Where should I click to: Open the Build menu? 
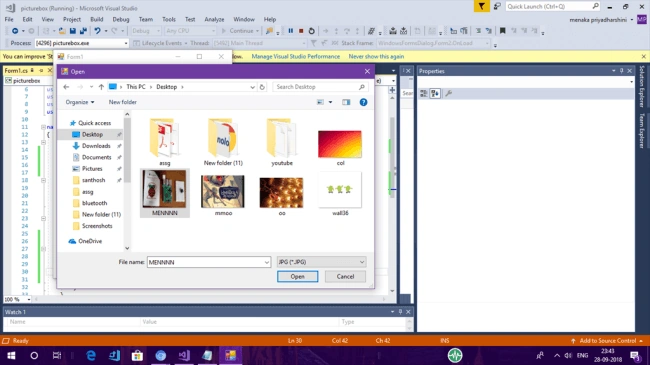pyautogui.click(x=97, y=19)
